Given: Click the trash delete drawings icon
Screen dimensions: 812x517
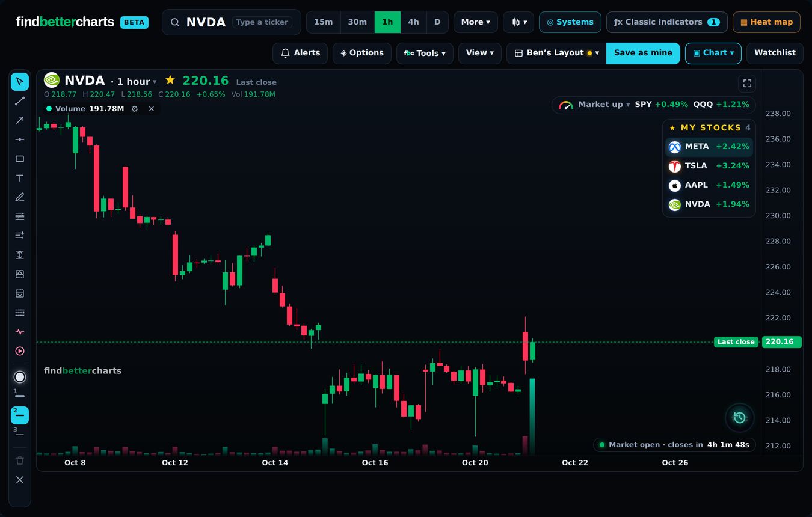Looking at the screenshot, I should (20, 460).
